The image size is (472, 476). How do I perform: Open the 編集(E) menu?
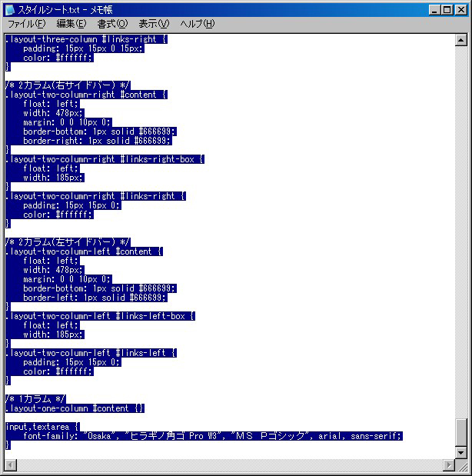(71, 24)
